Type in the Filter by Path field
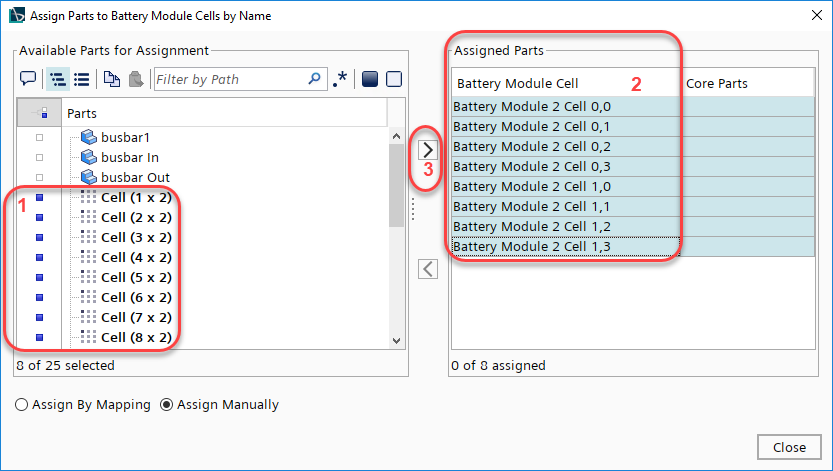 click(230, 79)
